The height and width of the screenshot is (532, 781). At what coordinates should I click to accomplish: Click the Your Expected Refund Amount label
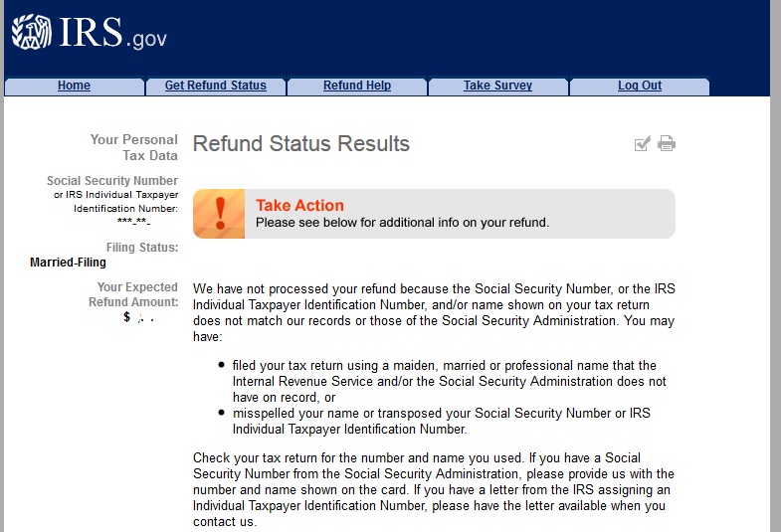[x=137, y=294]
